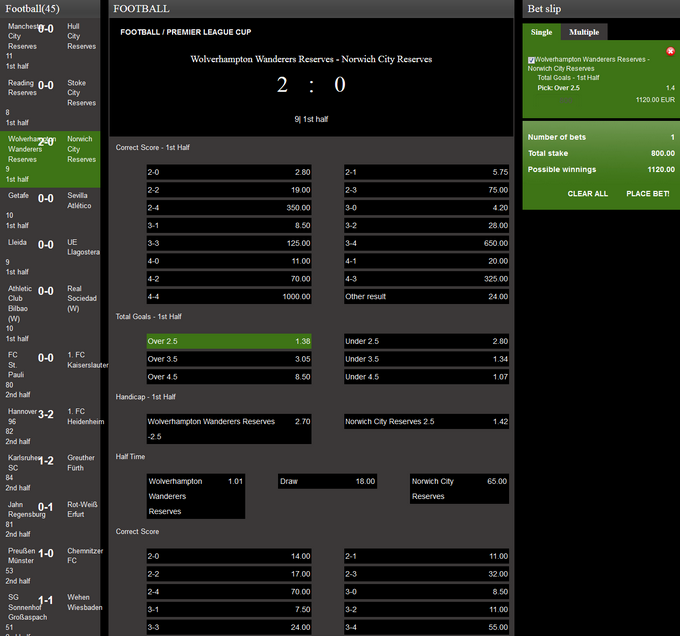Pick full-time correct score 2-3 at 32.00
The image size is (680, 636).
click(426, 574)
